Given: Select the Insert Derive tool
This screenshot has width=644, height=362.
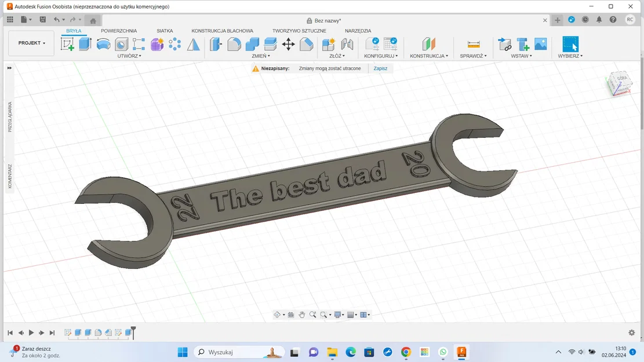Looking at the screenshot, I should pos(505,45).
